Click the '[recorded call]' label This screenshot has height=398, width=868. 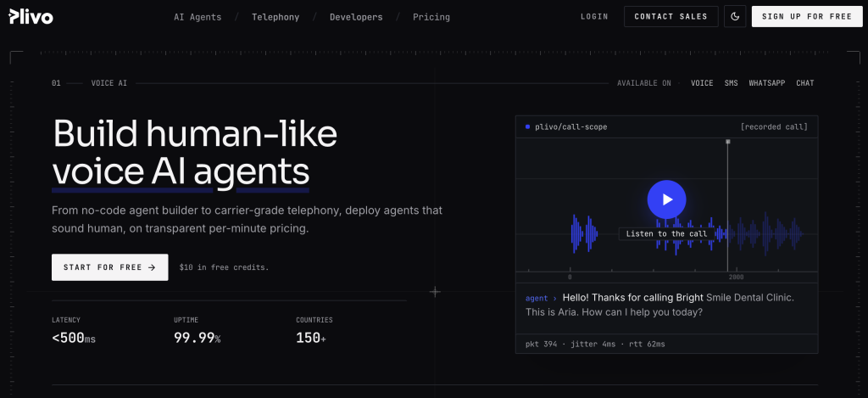tap(774, 127)
